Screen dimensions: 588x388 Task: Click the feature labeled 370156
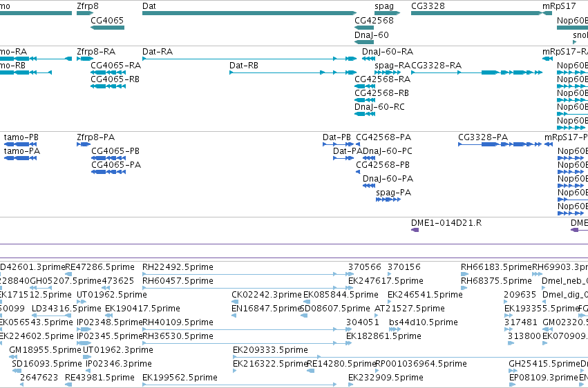[404, 267]
